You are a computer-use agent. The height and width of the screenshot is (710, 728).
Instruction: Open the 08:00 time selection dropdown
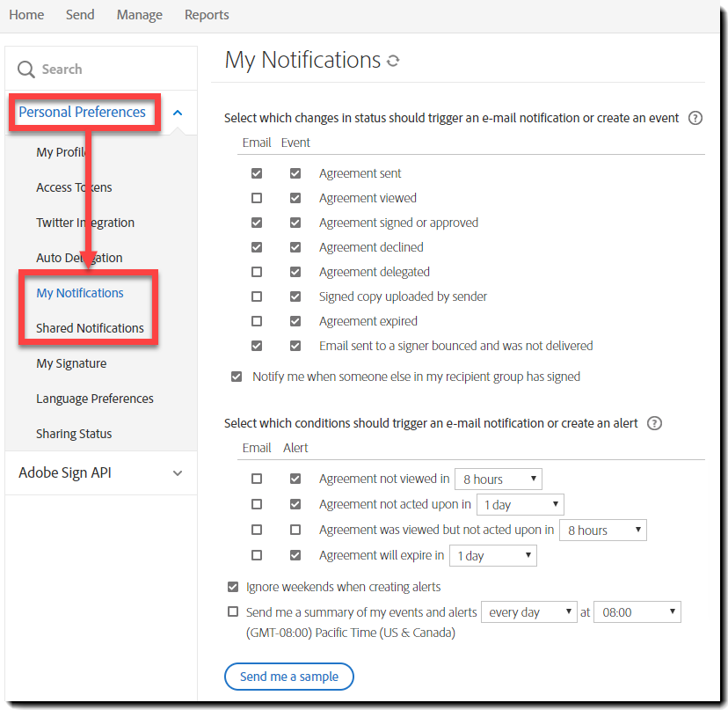pos(637,611)
